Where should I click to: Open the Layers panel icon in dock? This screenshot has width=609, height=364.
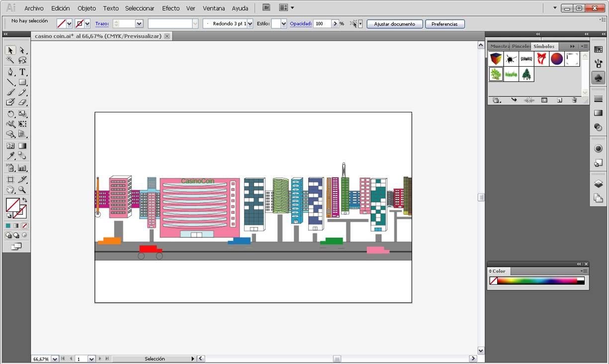point(598,184)
